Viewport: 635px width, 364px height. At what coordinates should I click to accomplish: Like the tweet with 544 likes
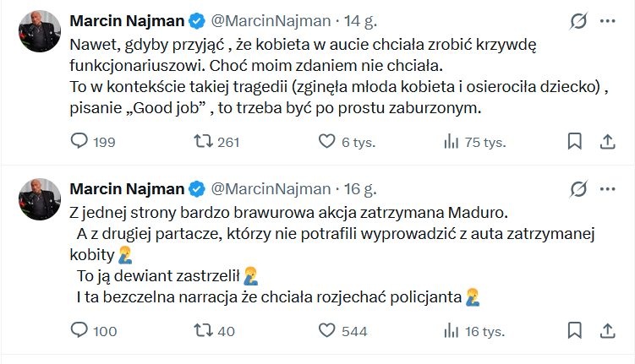[x=326, y=331]
